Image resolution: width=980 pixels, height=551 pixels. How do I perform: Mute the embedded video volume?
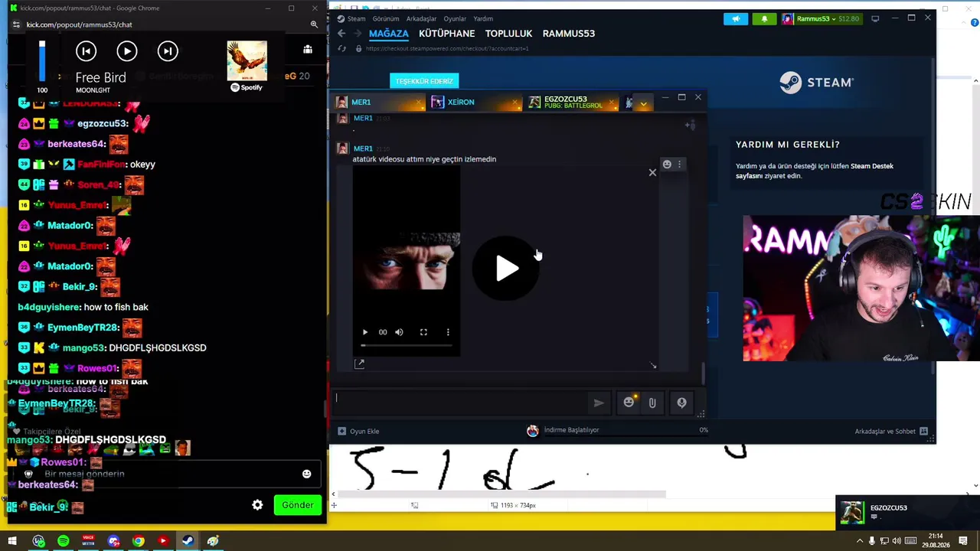point(399,332)
